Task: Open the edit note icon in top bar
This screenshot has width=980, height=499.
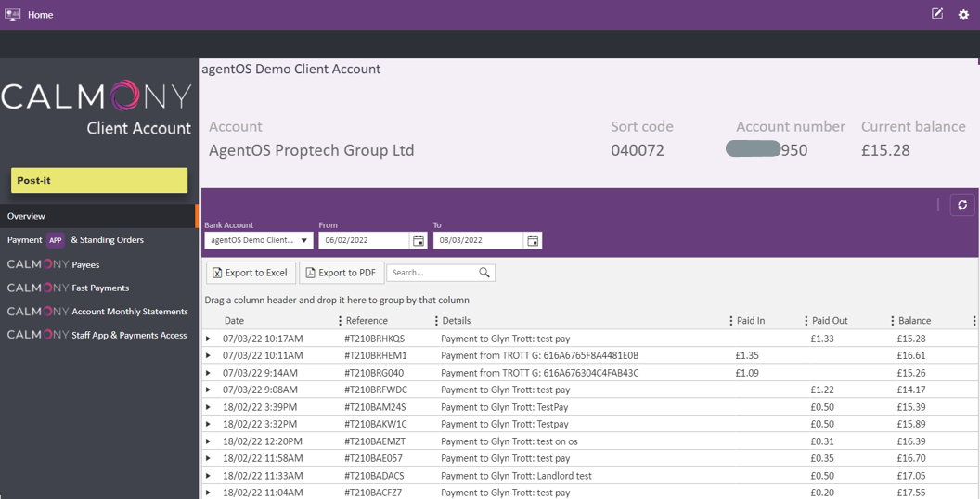Action: pyautogui.click(x=937, y=14)
